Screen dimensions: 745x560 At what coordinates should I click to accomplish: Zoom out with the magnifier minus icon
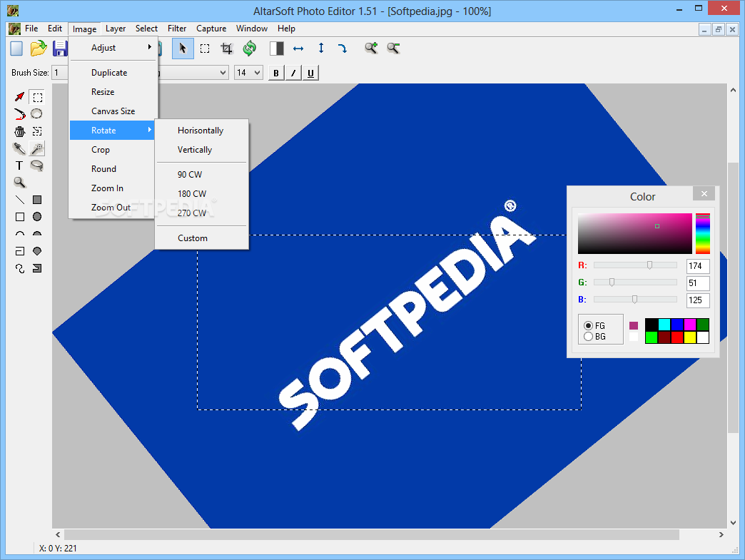tap(393, 48)
